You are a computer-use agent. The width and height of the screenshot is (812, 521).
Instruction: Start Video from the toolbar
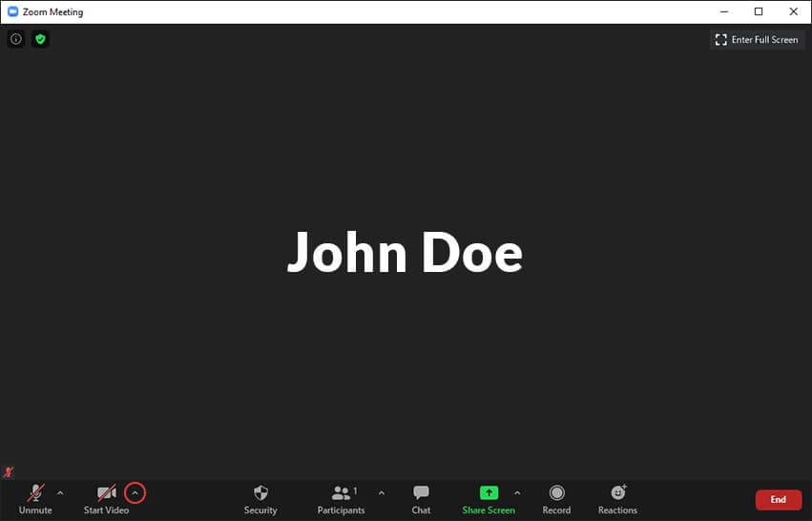tap(106, 499)
